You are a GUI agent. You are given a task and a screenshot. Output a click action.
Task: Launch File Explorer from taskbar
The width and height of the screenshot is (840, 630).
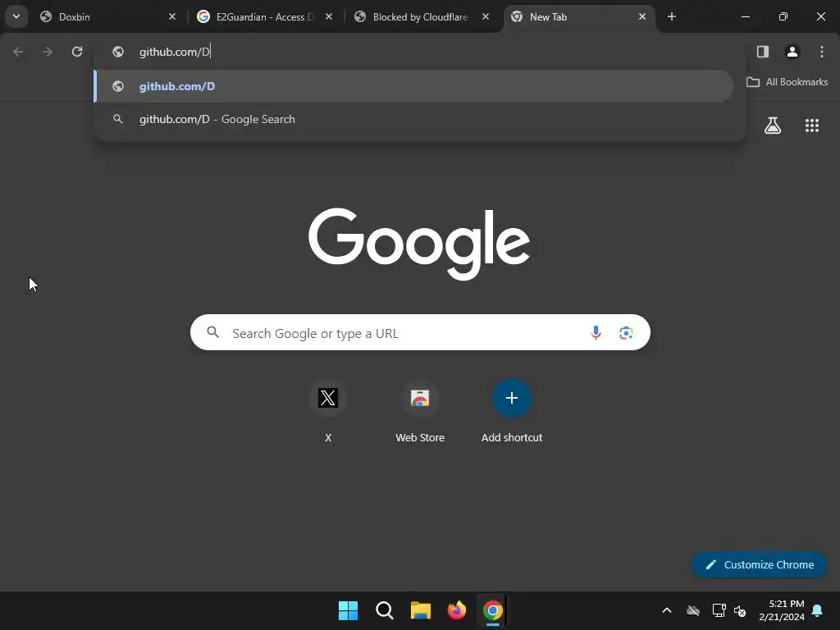coord(421,610)
